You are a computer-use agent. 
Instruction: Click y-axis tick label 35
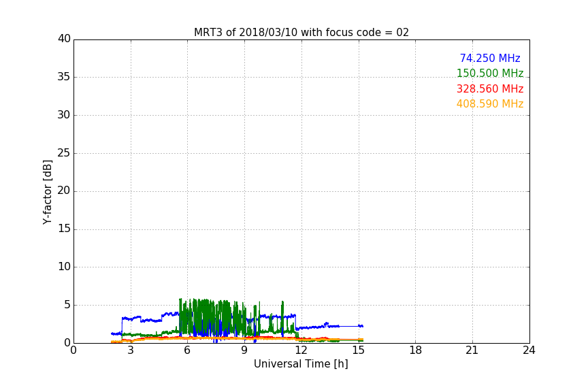[x=64, y=77]
